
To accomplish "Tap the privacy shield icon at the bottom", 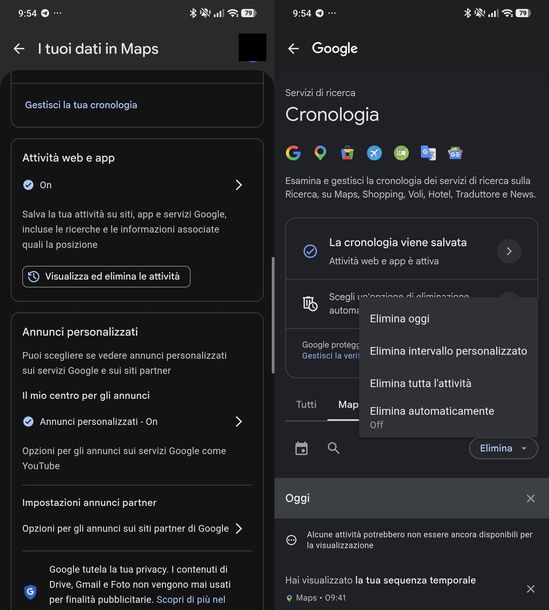I will (30, 592).
